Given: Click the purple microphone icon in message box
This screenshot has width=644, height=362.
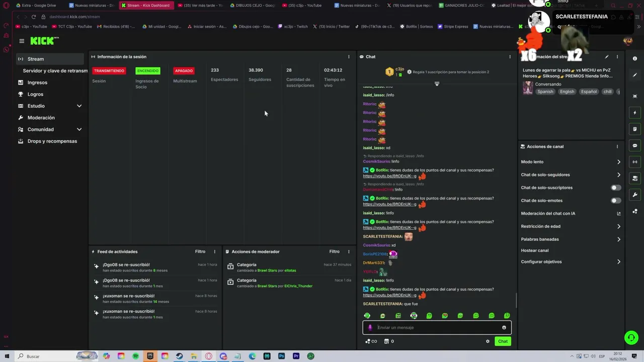Looking at the screenshot, I should (370, 328).
